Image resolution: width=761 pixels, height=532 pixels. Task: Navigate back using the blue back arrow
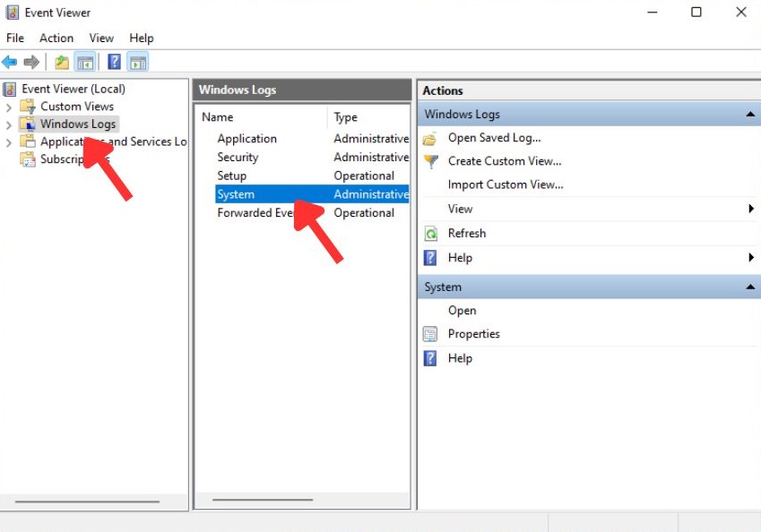[9, 62]
